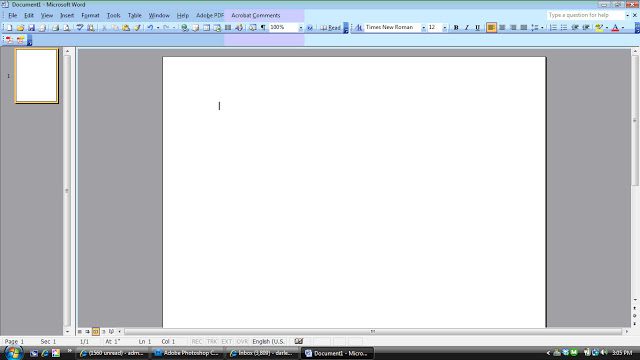The width and height of the screenshot is (640, 360).
Task: Show formatting marks with paragraph symbol
Action: pyautogui.click(x=263, y=28)
